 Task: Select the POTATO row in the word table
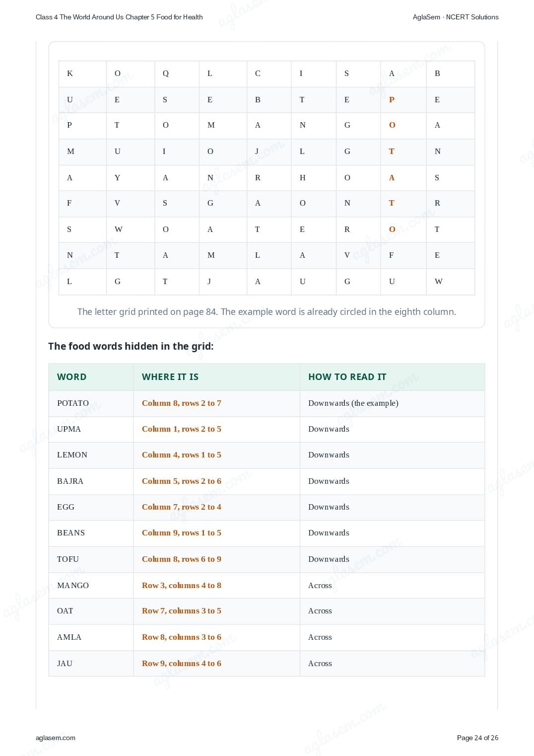coord(267,403)
